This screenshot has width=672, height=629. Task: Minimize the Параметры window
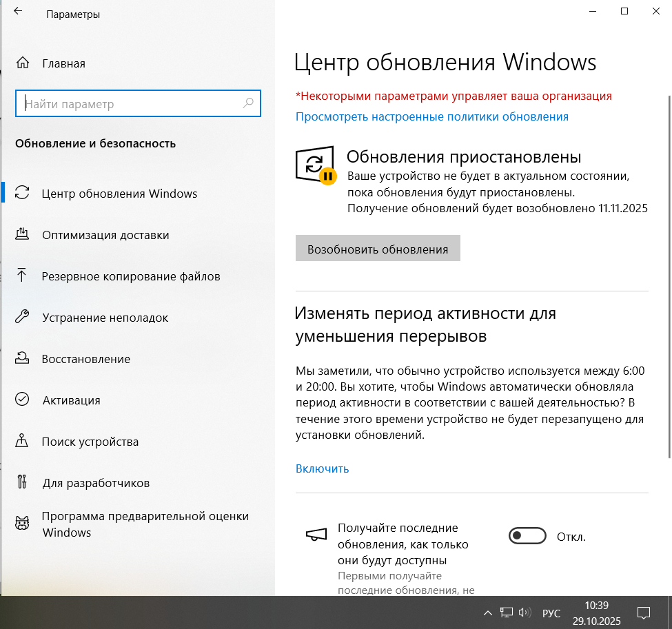[x=593, y=11]
